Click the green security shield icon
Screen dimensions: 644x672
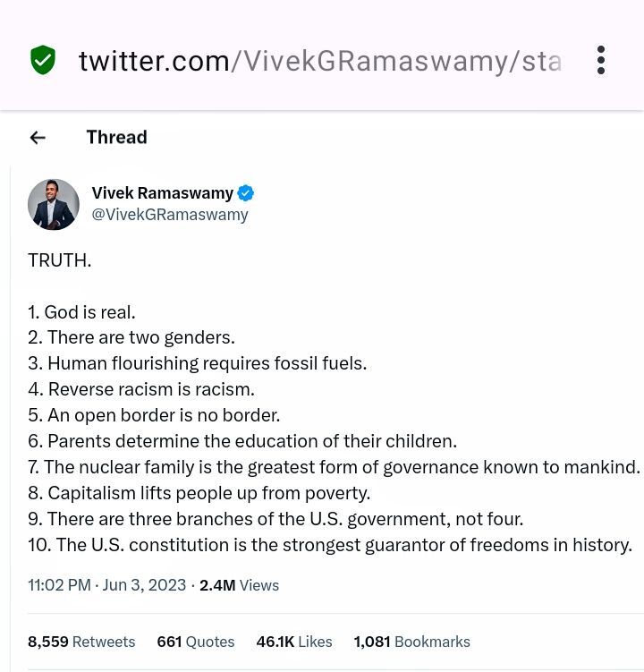[x=42, y=61]
